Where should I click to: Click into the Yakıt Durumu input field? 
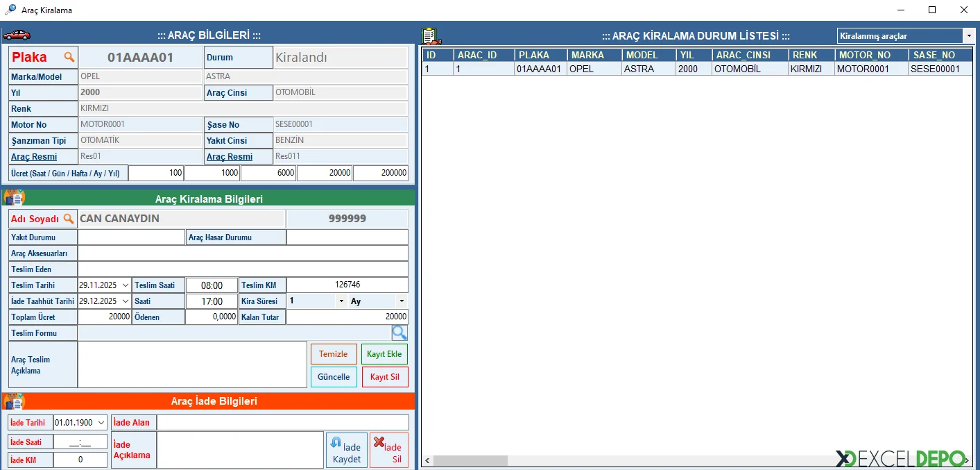[131, 237]
